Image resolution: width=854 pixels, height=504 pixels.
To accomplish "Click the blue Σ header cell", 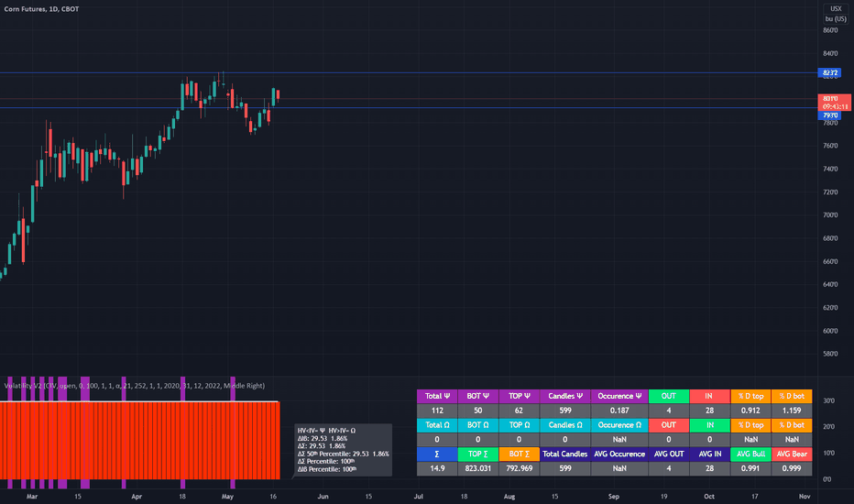I will click(437, 454).
